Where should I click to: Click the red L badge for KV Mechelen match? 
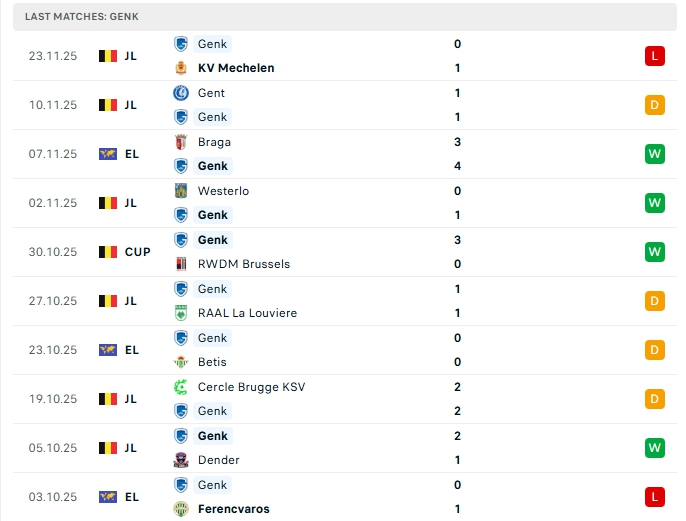click(655, 56)
